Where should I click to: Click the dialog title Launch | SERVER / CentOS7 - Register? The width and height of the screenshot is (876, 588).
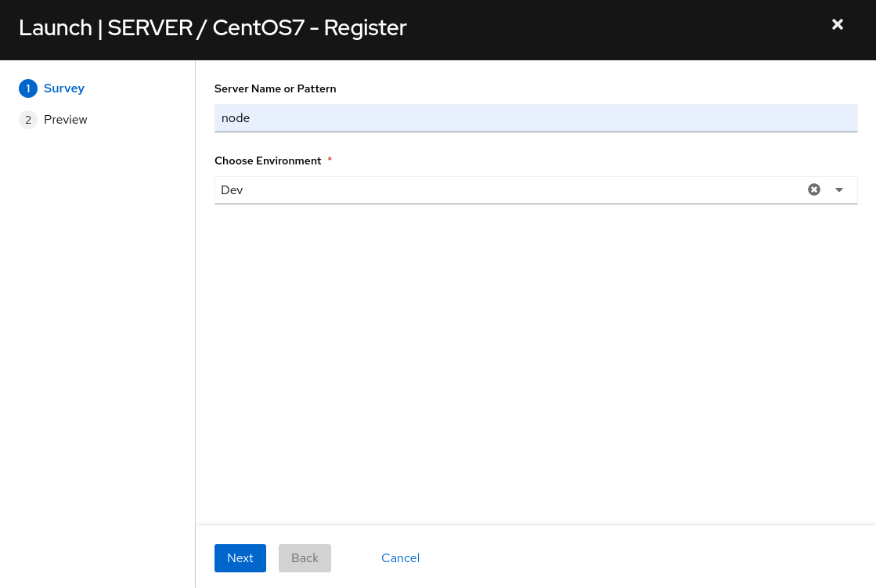coord(213,28)
